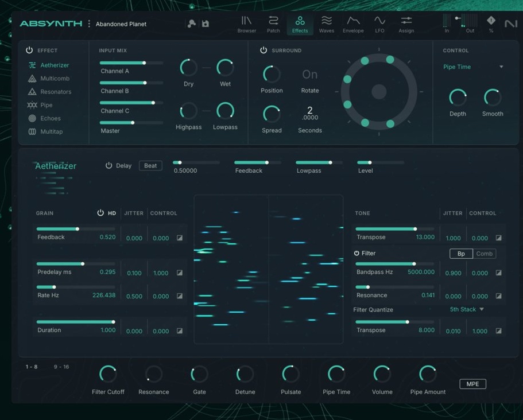Viewport: 523px width, 420px height.
Task: Select the Multicomb effect icon
Action: 32,79
